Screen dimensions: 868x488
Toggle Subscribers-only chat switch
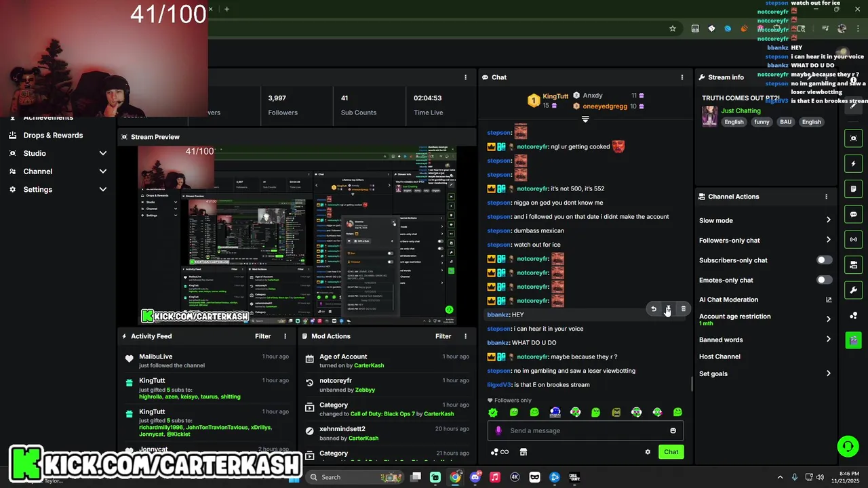tap(824, 260)
